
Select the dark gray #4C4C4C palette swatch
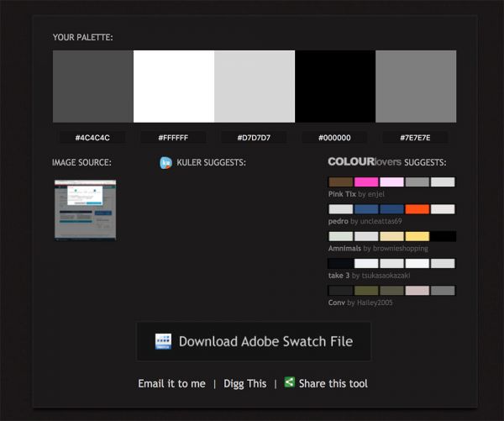coord(92,87)
